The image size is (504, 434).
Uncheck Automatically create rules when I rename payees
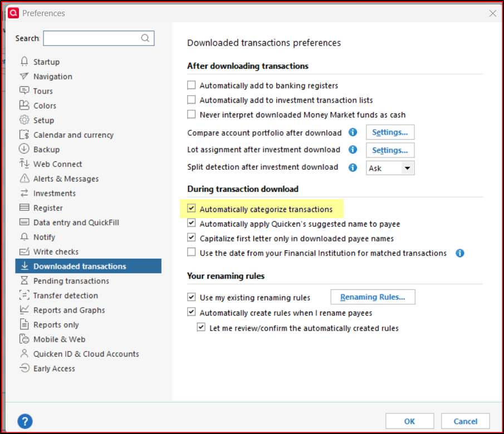coord(192,312)
